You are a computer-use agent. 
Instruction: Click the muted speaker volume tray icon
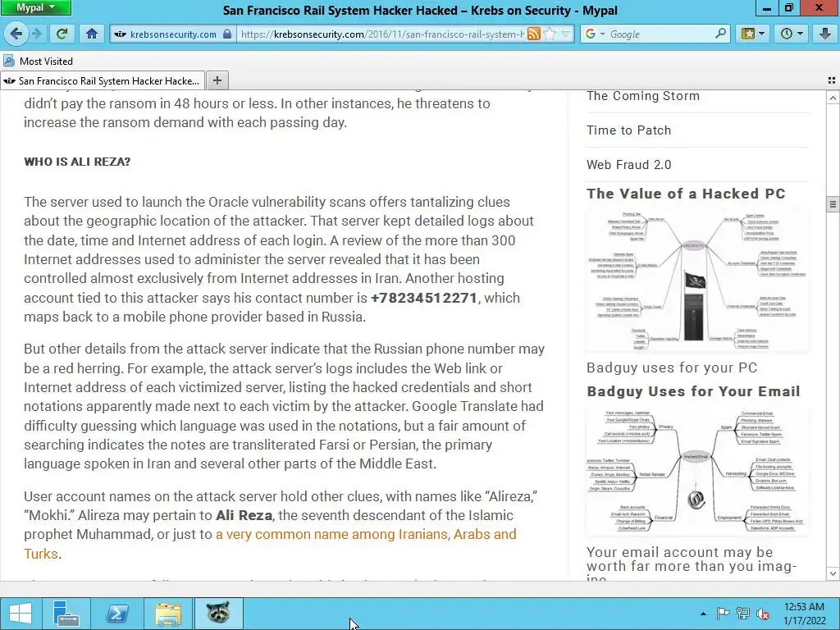762,614
